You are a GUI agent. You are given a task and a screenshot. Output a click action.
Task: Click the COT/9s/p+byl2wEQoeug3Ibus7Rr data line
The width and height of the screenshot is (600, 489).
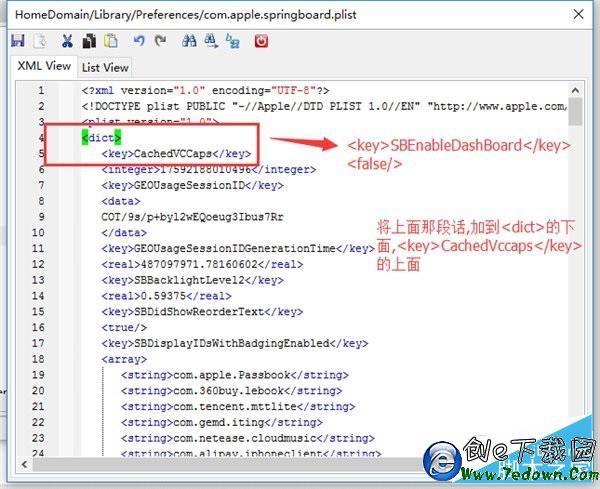click(192, 217)
